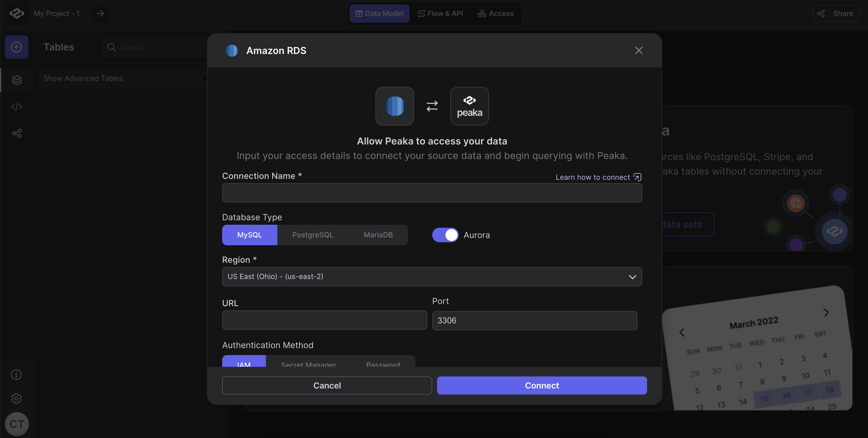Click the CT user avatar
This screenshot has height=438, width=868.
pyautogui.click(x=17, y=424)
